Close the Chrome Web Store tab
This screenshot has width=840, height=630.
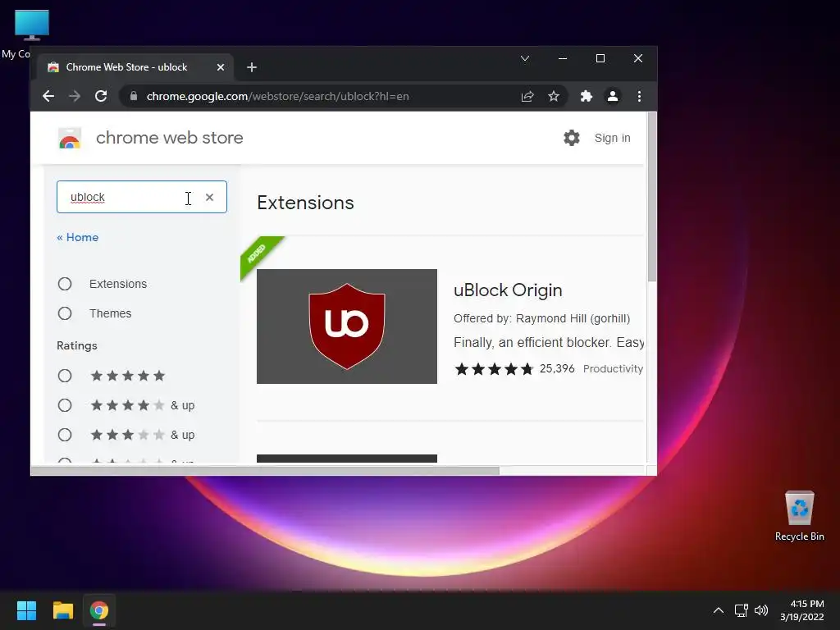click(220, 67)
